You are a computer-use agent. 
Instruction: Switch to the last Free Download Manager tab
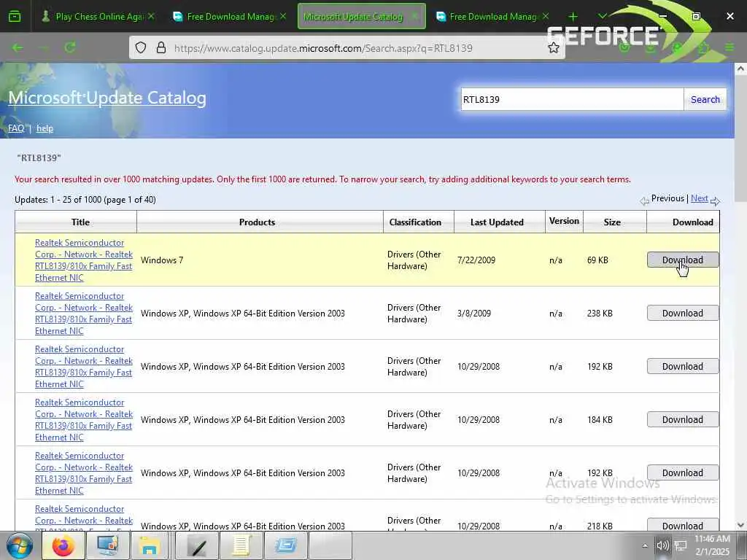click(x=492, y=17)
